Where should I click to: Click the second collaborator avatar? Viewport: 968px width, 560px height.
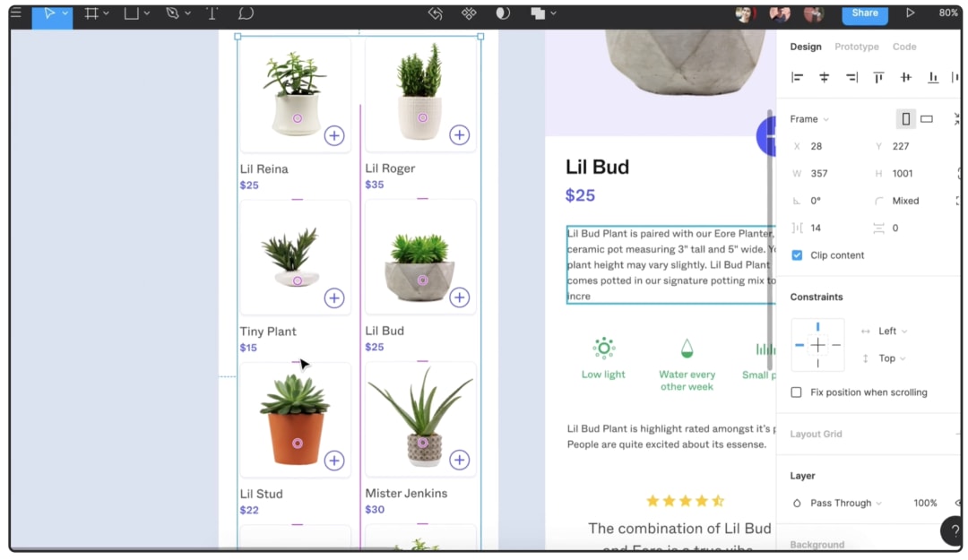click(780, 13)
